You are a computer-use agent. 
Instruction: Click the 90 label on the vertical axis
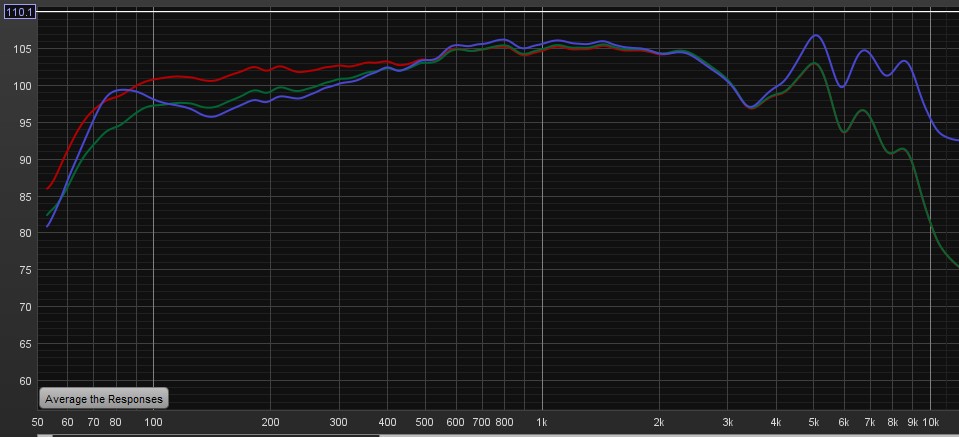[x=24, y=160]
